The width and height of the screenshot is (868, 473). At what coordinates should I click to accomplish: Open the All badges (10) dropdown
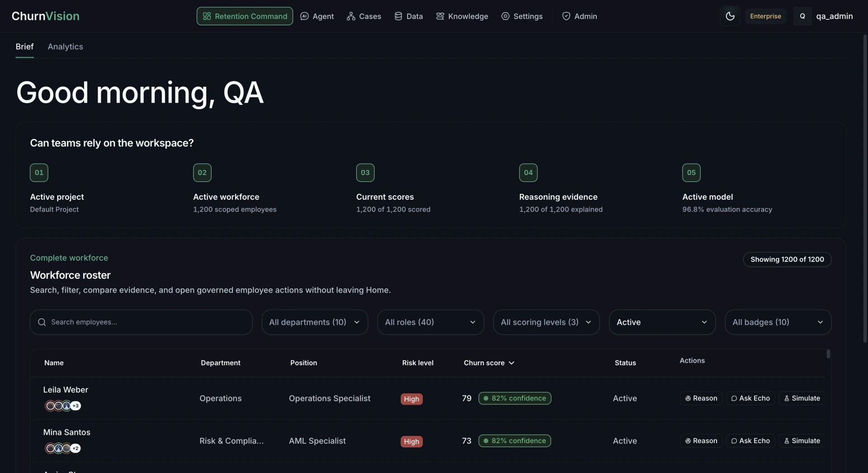pos(778,322)
